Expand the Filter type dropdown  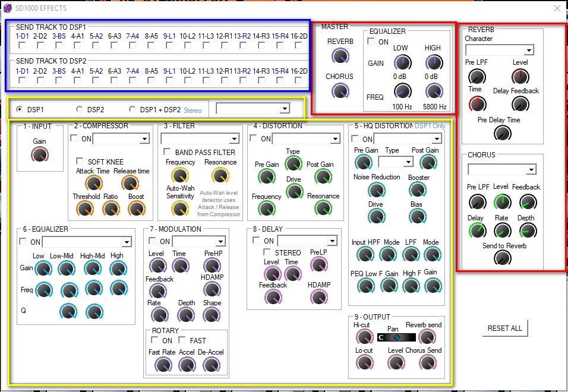200,138
